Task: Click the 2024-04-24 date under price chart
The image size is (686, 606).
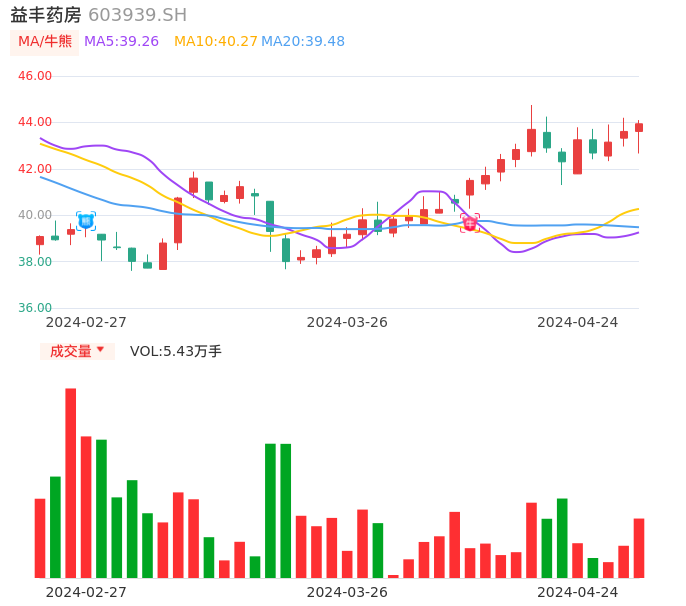Action: (x=578, y=323)
